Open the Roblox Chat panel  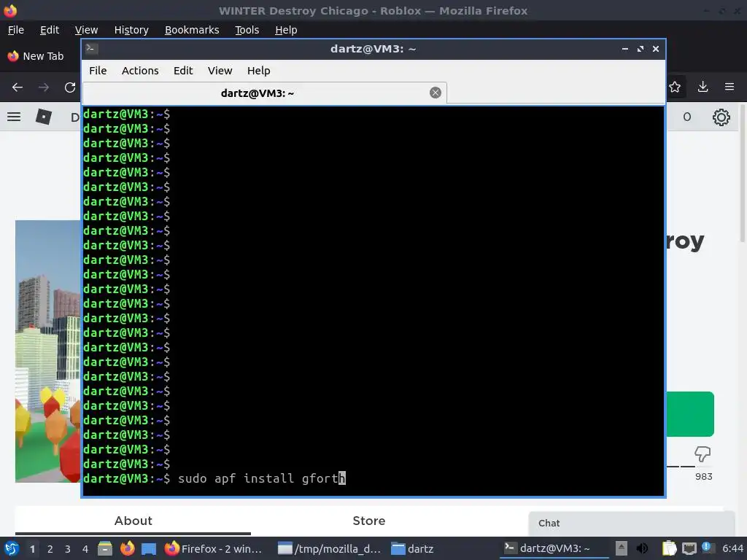pos(631,524)
